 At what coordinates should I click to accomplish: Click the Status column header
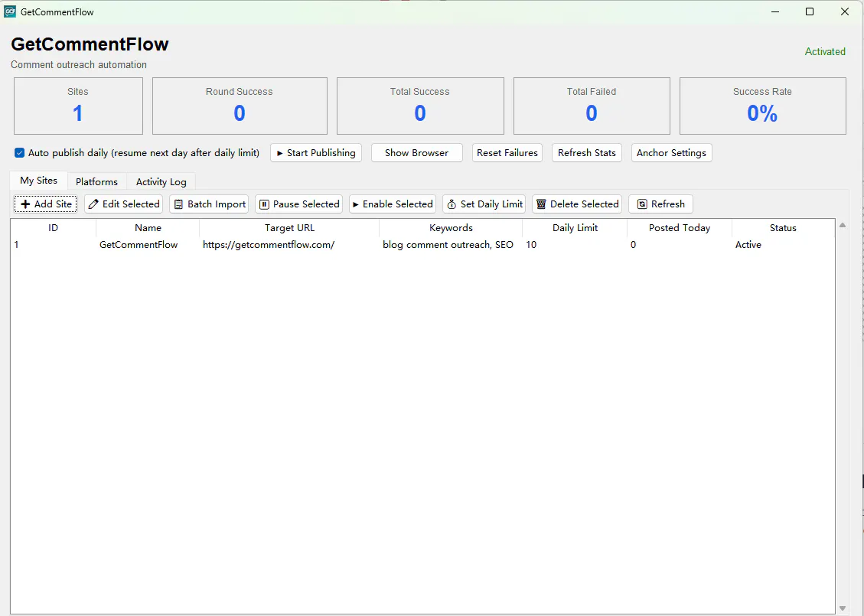tap(783, 227)
